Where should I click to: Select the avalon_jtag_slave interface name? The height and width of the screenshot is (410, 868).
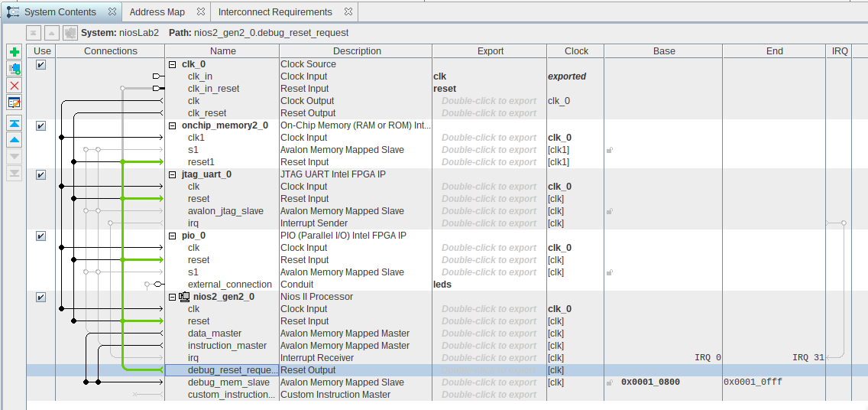(x=225, y=211)
